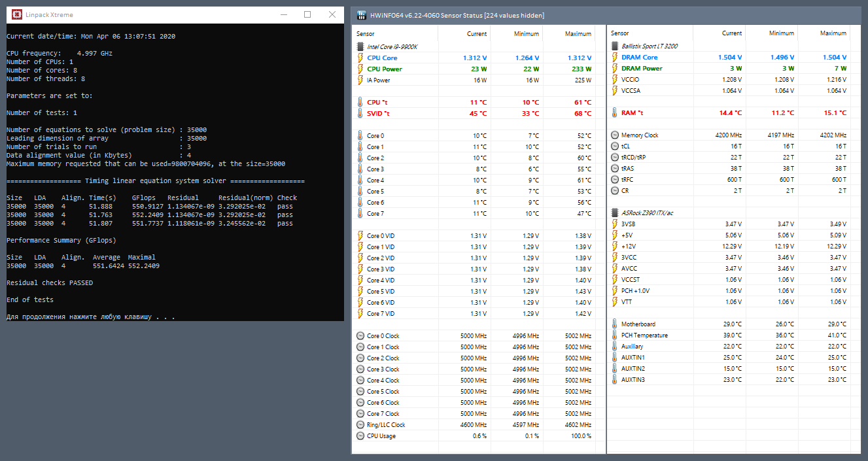Select the VCCSA sensor row label
Image resolution: width=868 pixels, height=461 pixels.
[631, 90]
